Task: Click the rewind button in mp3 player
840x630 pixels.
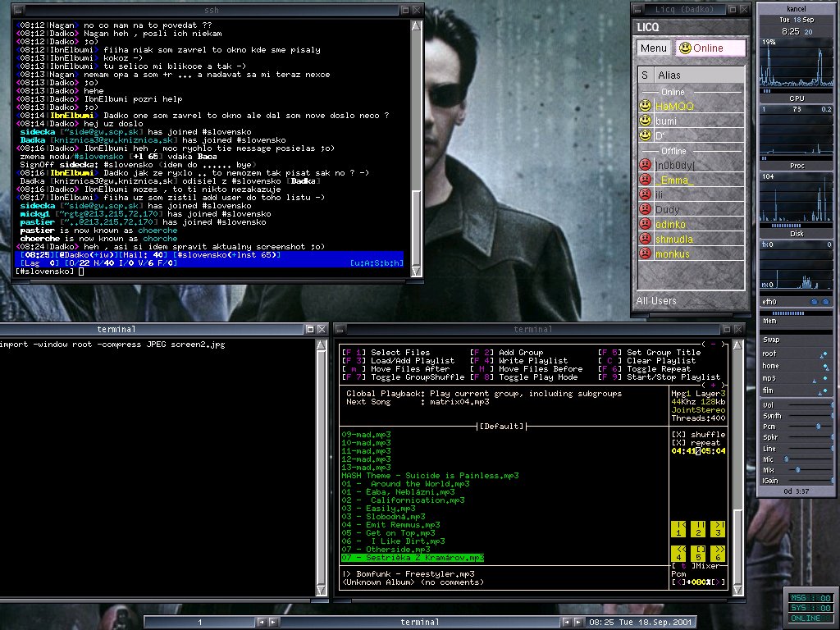Action: tap(678, 553)
